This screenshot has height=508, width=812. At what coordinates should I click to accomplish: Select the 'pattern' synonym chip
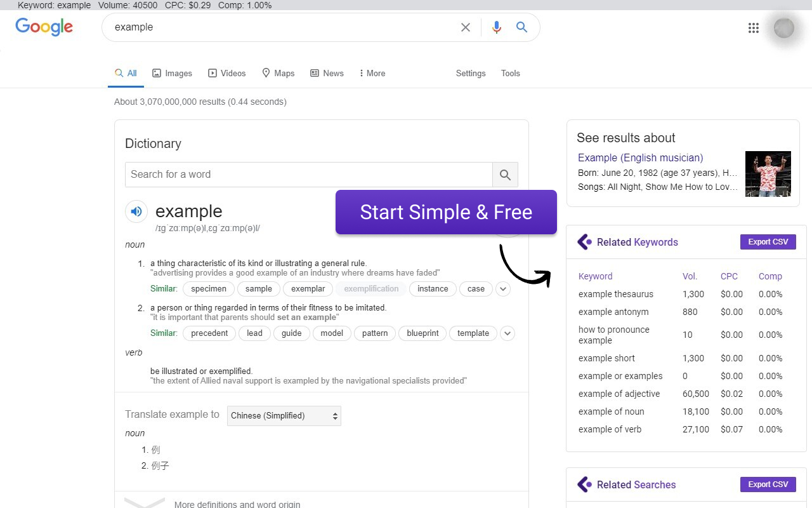[x=375, y=333]
